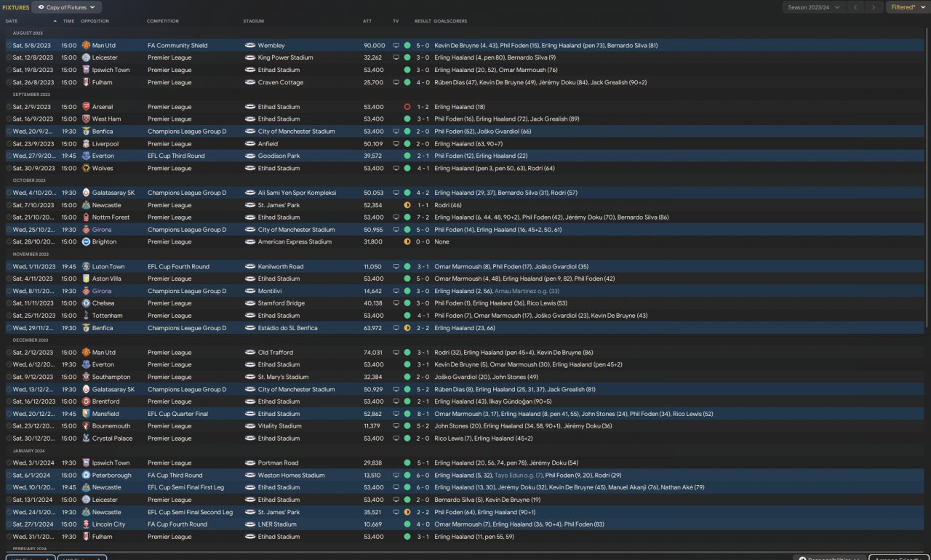Screen dimensions: 931x560
Task: Open the Lincoln City opposition link
Action: tap(109, 524)
